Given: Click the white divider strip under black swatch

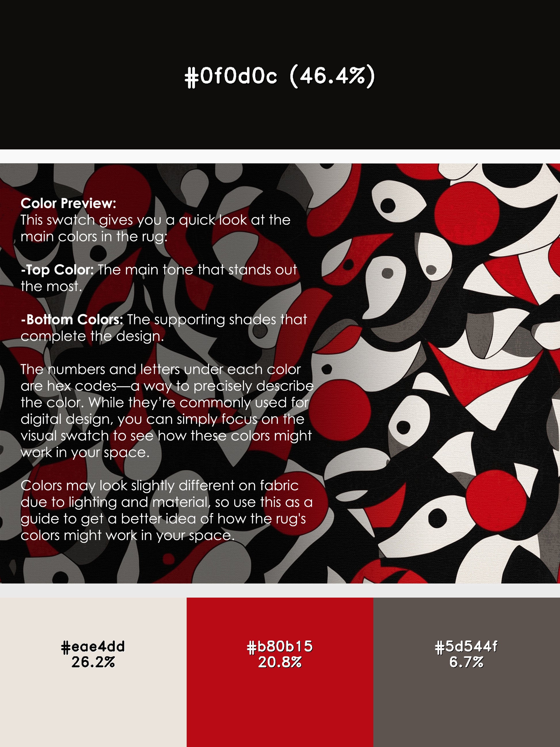Looking at the screenshot, I should [x=280, y=156].
